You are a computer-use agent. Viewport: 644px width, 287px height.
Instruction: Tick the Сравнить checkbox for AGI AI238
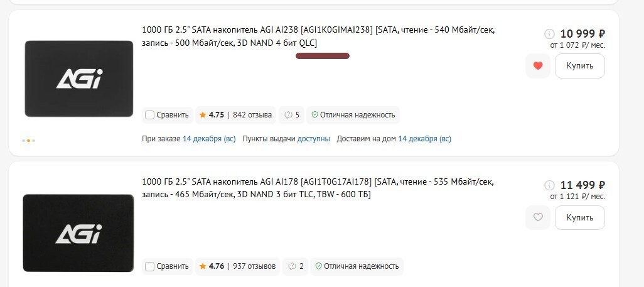click(x=149, y=115)
